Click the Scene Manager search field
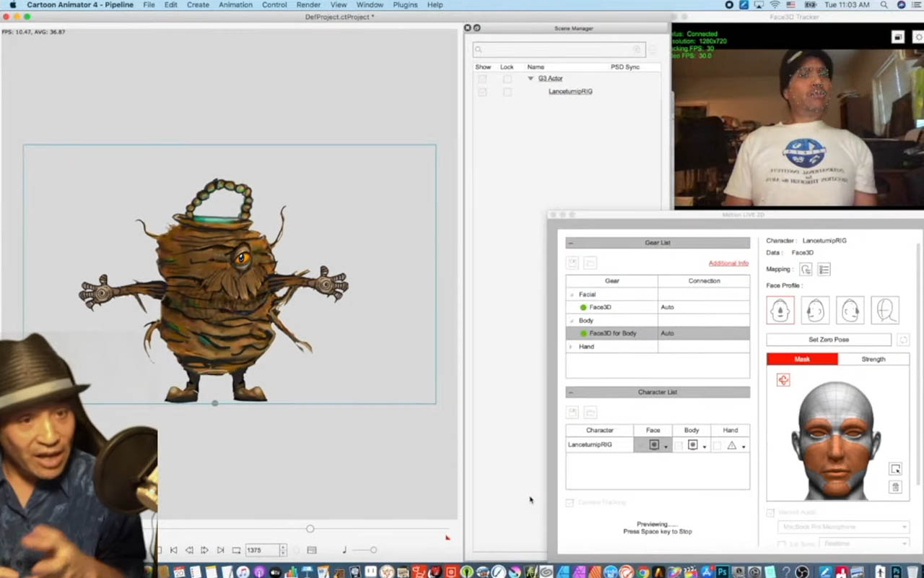The width and height of the screenshot is (924, 578). point(557,49)
